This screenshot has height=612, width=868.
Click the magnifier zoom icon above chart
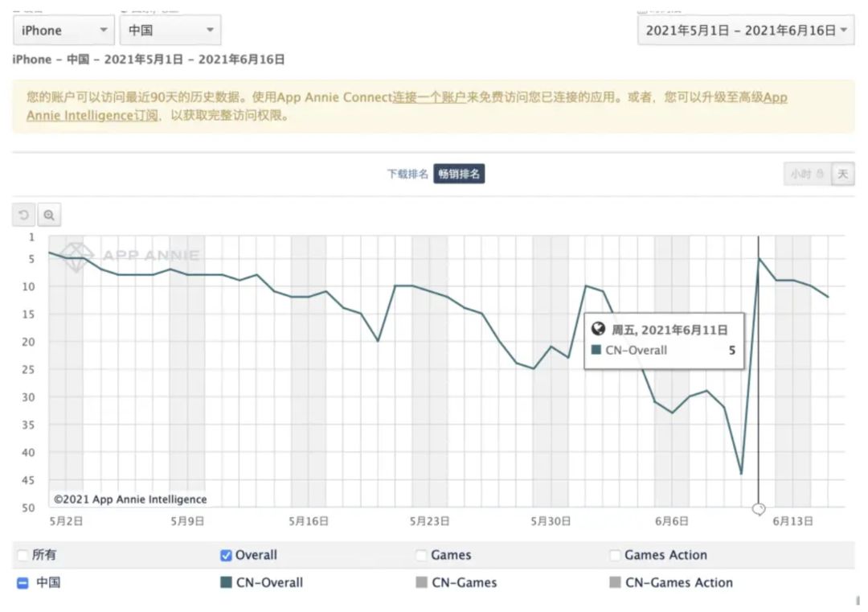pos(49,215)
